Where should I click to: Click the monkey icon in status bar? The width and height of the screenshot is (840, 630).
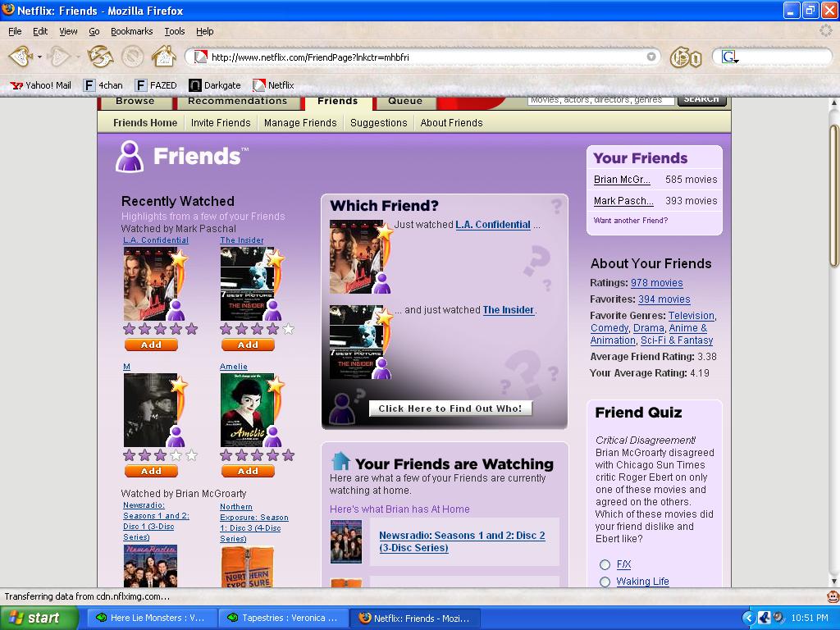[833, 596]
